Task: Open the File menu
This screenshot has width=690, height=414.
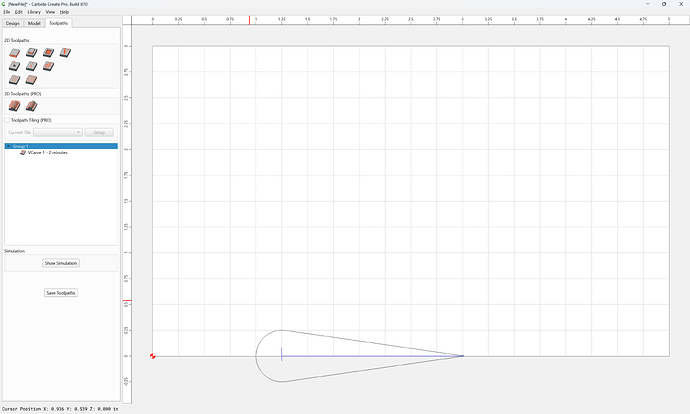Action: coord(7,12)
